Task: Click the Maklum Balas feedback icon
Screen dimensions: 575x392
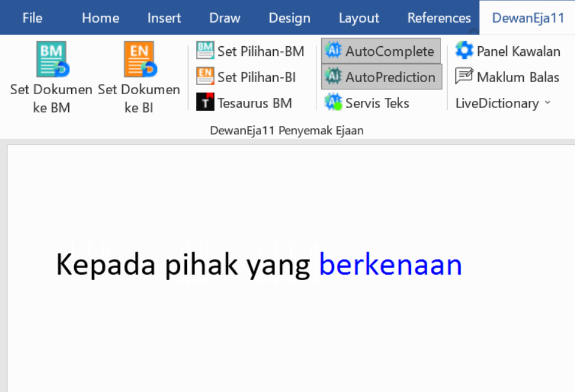Action: pyautogui.click(x=464, y=77)
